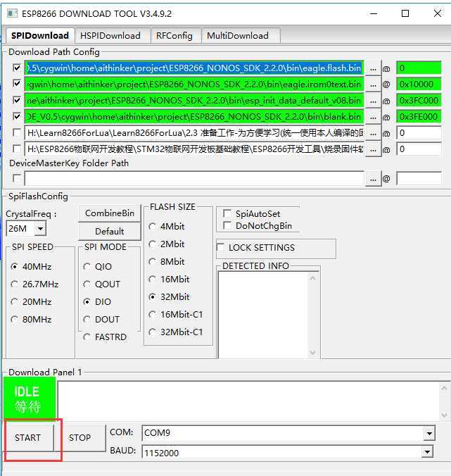Open the BAUD rate dropdown
Image resolution: width=451 pixels, height=476 pixels.
[x=427, y=452]
